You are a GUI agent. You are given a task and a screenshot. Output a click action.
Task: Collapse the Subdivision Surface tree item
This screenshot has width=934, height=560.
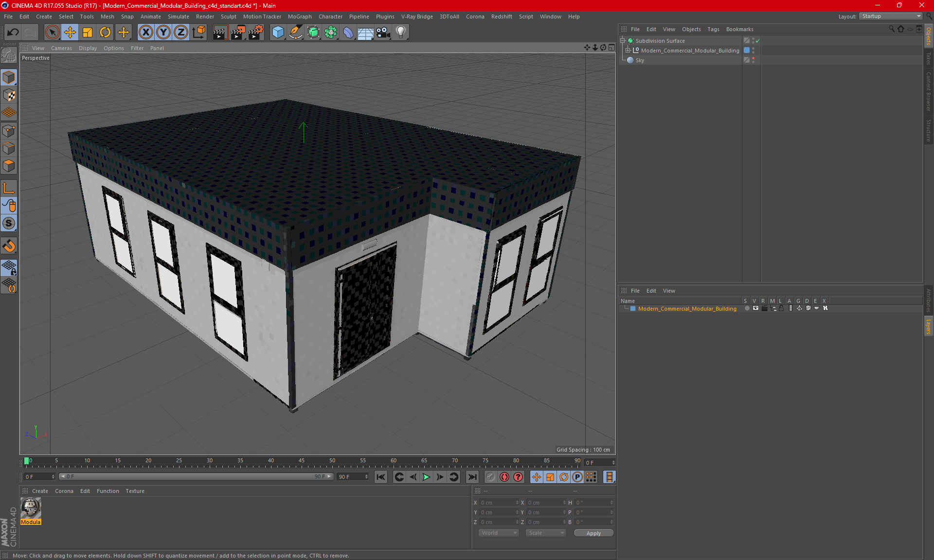coord(622,41)
